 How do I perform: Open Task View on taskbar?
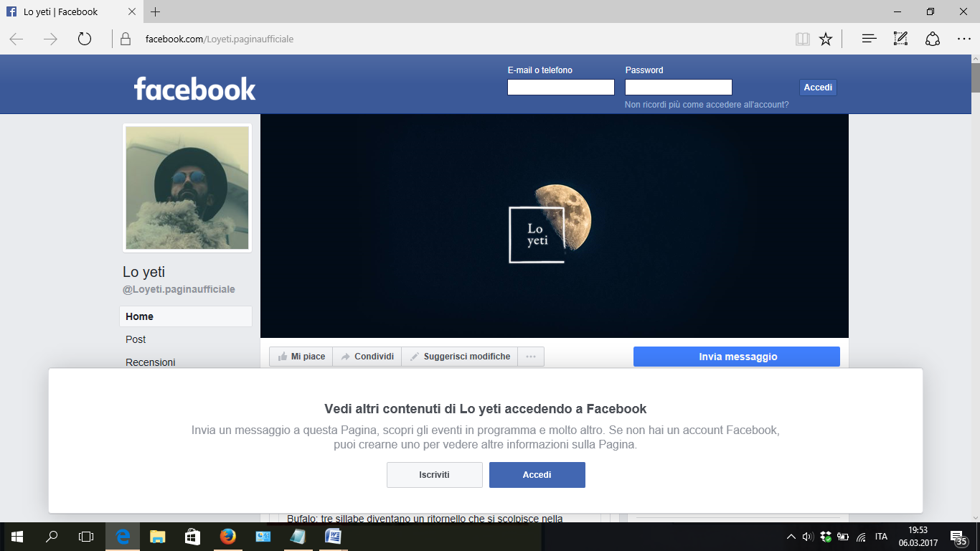tap(86, 537)
